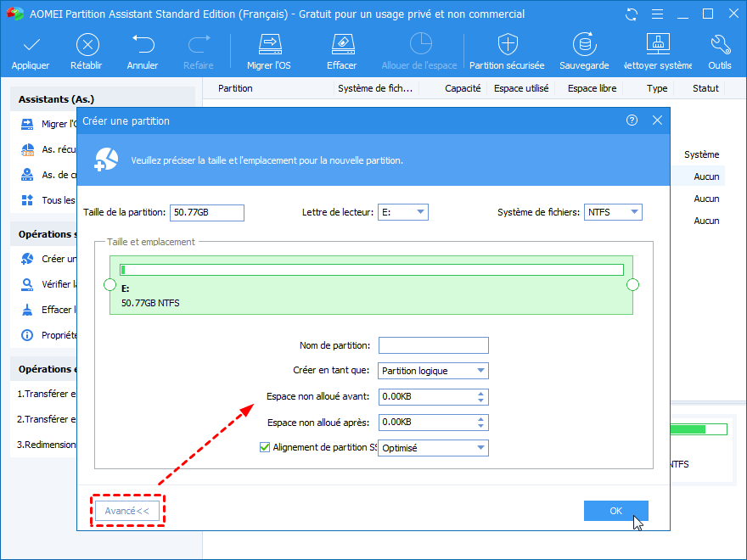The image size is (747, 560).
Task: Click the Rétablir toolbar icon
Action: click(x=87, y=45)
